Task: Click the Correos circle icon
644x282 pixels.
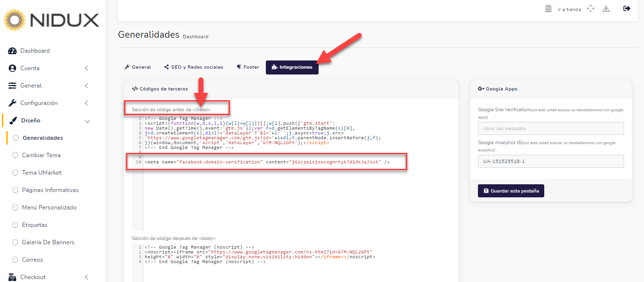Action: coord(16,260)
